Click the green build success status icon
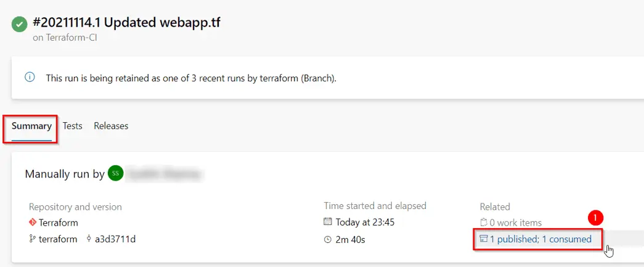The height and width of the screenshot is (267, 644). (x=20, y=23)
